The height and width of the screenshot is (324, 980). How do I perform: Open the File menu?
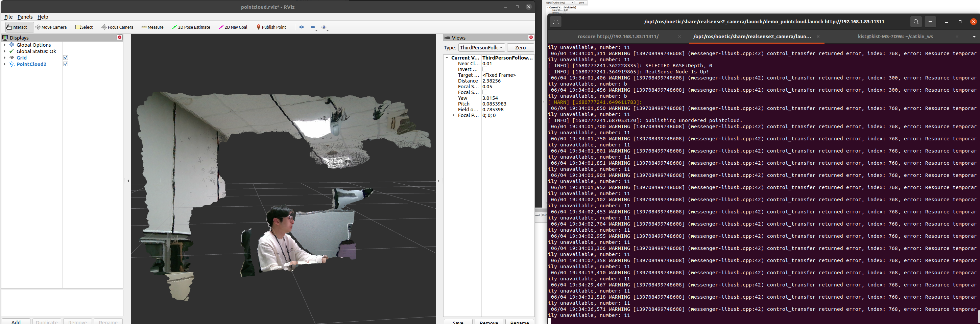tap(8, 17)
